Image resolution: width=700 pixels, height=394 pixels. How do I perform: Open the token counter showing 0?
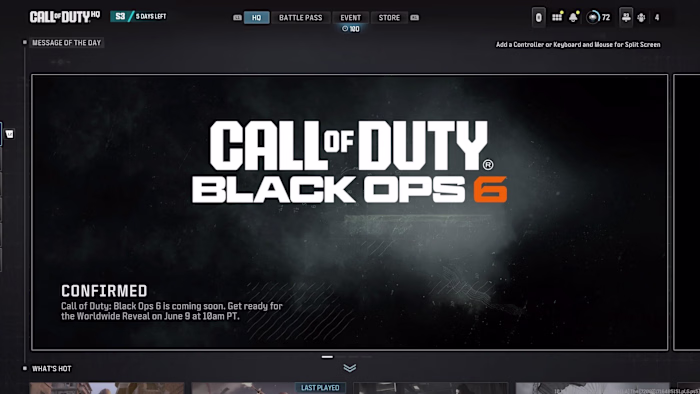(x=538, y=17)
